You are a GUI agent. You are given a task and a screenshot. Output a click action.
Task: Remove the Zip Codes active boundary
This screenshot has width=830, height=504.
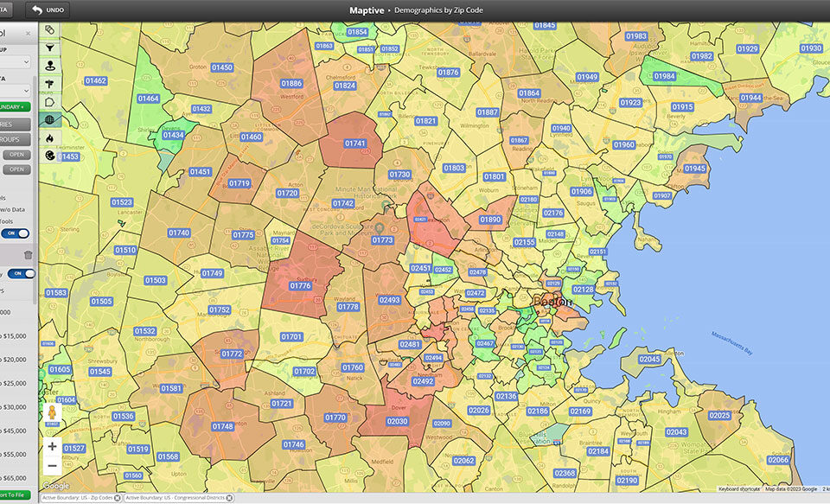118,498
